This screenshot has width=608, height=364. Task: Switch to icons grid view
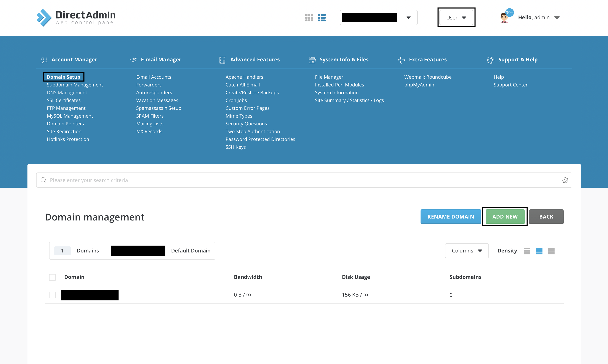[309, 18]
